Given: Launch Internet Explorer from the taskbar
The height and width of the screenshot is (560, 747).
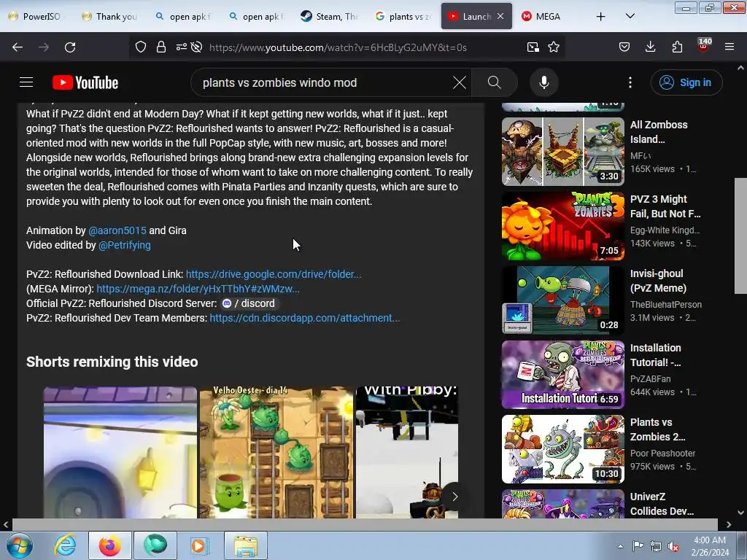Looking at the screenshot, I should pos(65,545).
